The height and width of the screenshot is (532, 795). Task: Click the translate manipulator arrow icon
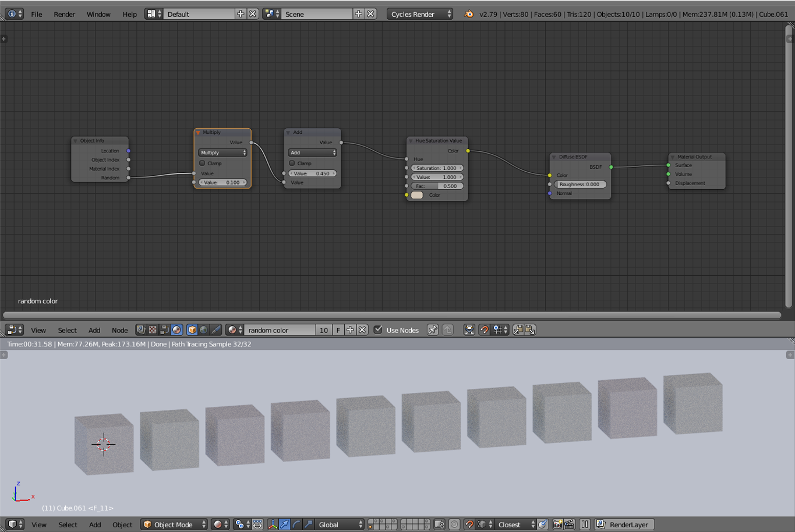coord(284,524)
